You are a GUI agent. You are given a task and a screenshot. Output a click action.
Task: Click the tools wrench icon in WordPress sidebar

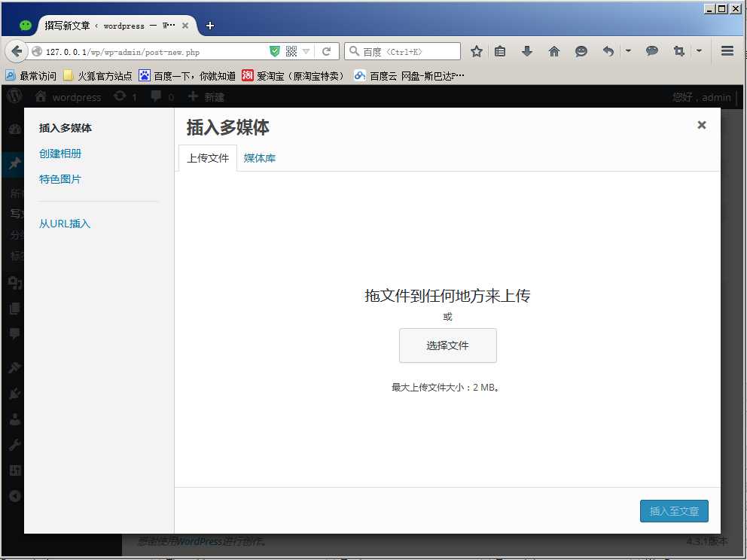click(15, 445)
